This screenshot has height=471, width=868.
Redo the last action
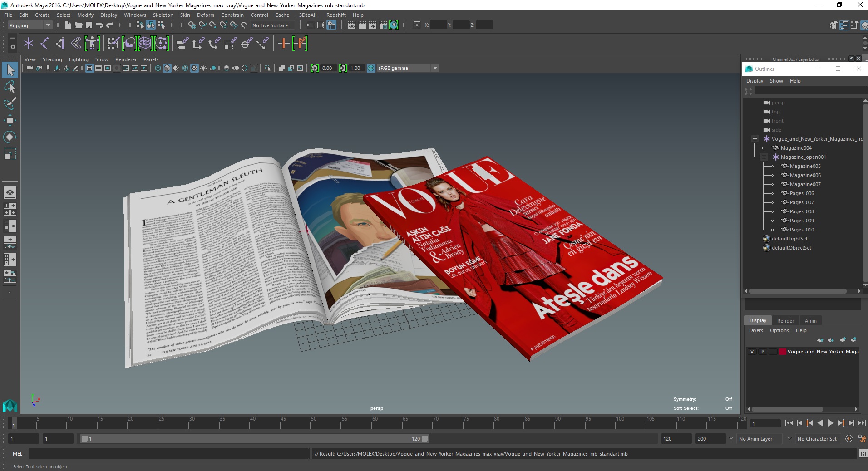[x=110, y=25]
